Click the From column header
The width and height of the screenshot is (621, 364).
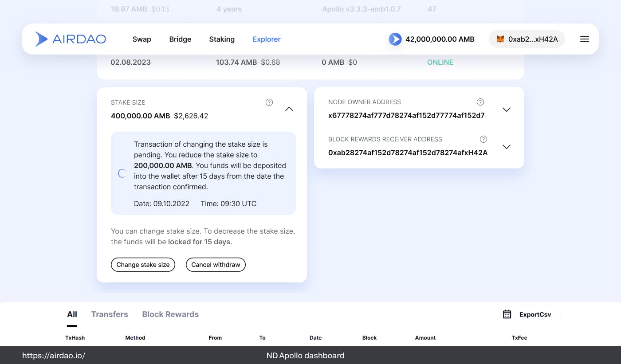click(x=215, y=338)
